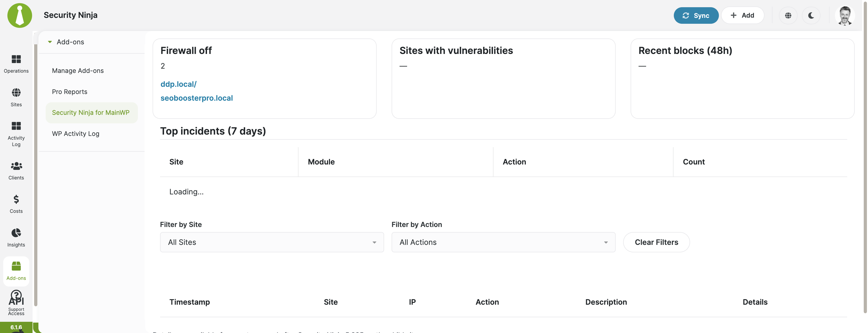868x333 pixels.
Task: Click the Details column header
Action: tap(755, 302)
